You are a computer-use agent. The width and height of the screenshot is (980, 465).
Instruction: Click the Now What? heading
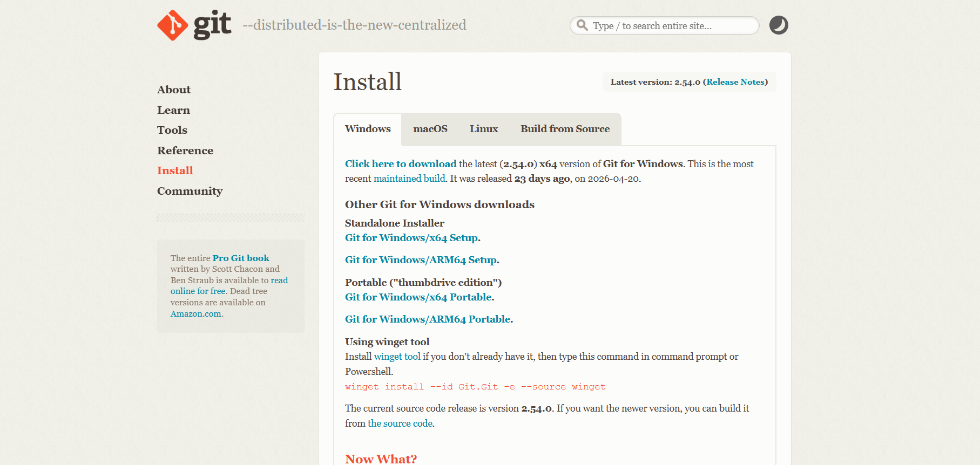381,459
